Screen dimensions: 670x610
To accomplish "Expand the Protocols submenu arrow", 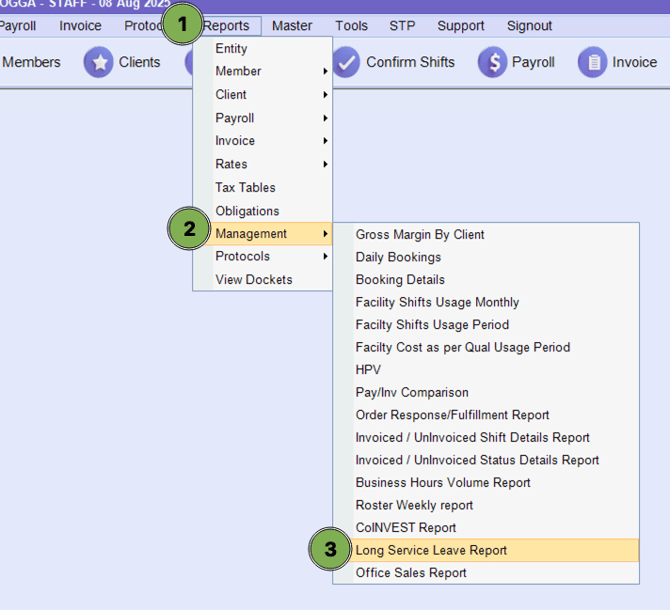I will 325,256.
